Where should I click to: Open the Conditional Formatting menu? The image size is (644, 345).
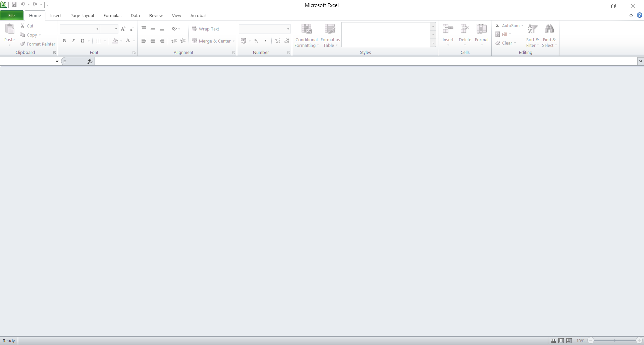click(x=306, y=36)
